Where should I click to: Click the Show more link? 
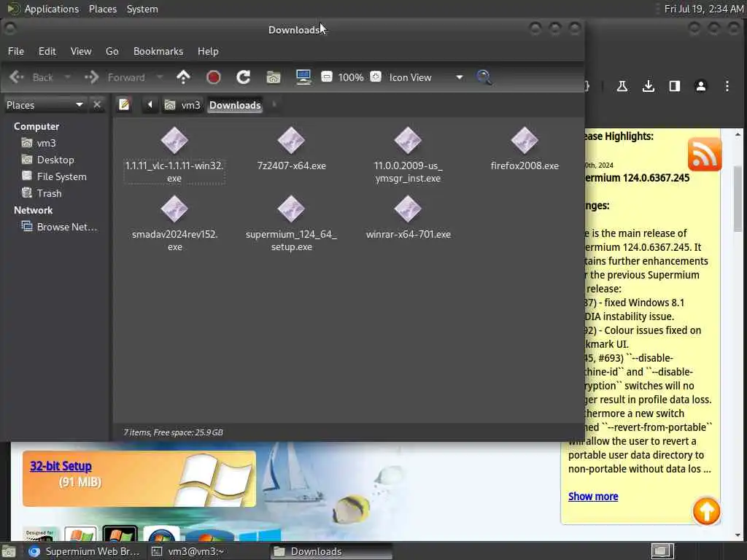(x=593, y=496)
